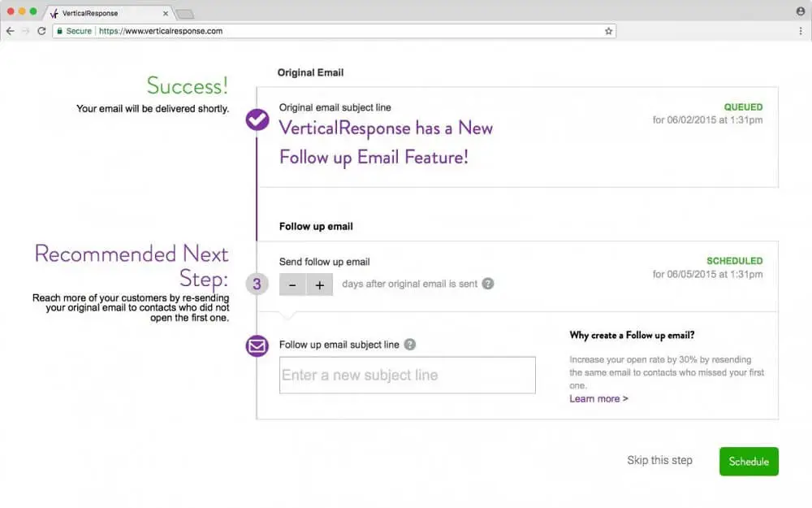Click the SCHEDULED status label
The image size is (812, 508).
pos(734,261)
